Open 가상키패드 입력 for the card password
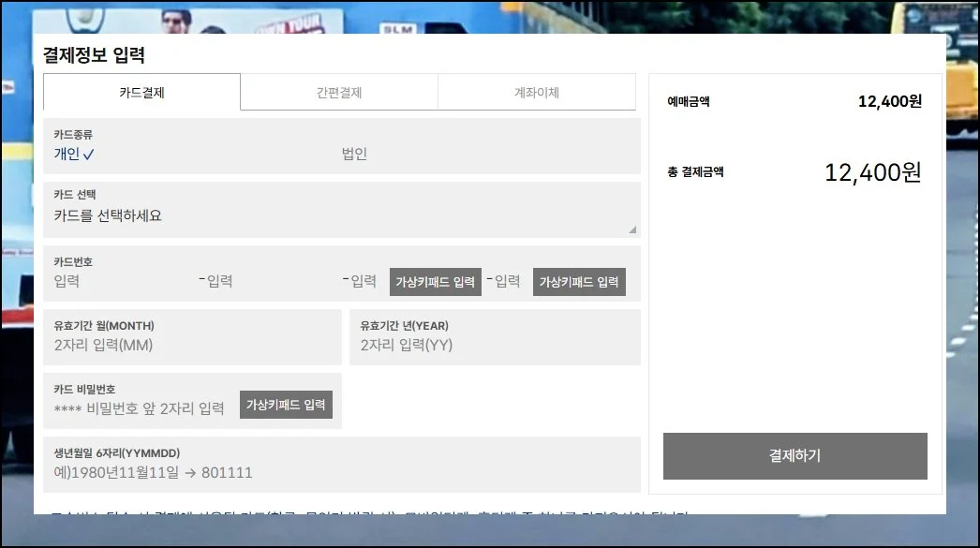Viewport: 980px width, 548px height. tap(286, 405)
